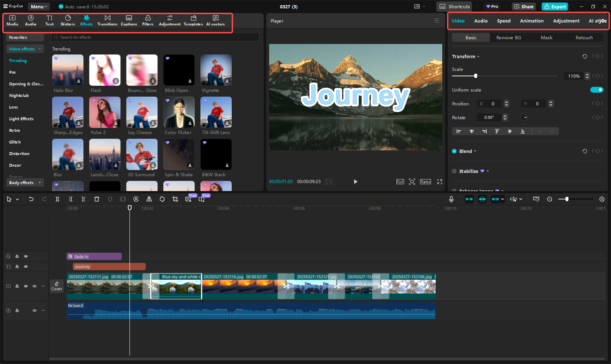
Task: Open the Filters panel
Action: pos(148,20)
